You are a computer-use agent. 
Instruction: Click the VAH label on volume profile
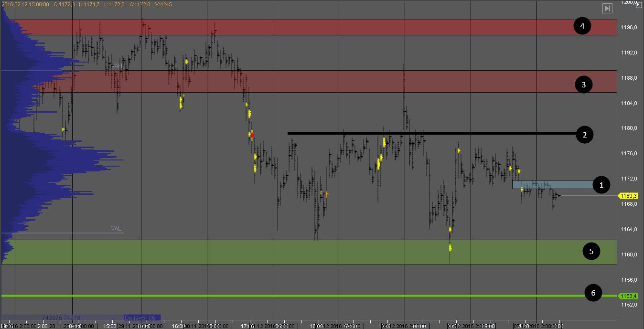[x=116, y=66]
